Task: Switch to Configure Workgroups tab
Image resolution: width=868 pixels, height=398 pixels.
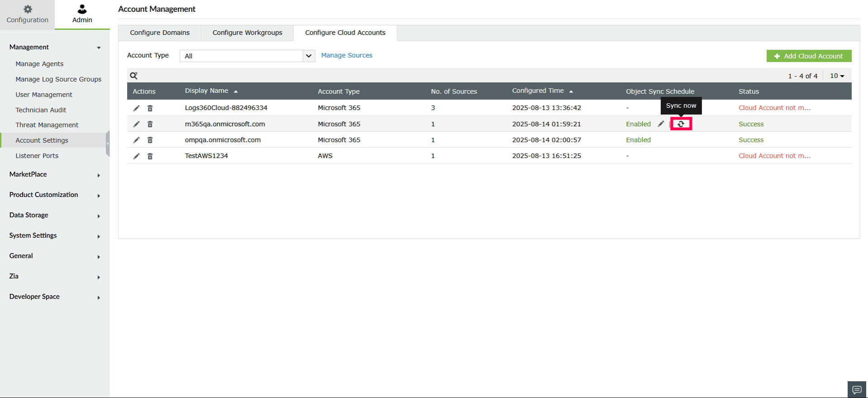Action: coord(247,33)
